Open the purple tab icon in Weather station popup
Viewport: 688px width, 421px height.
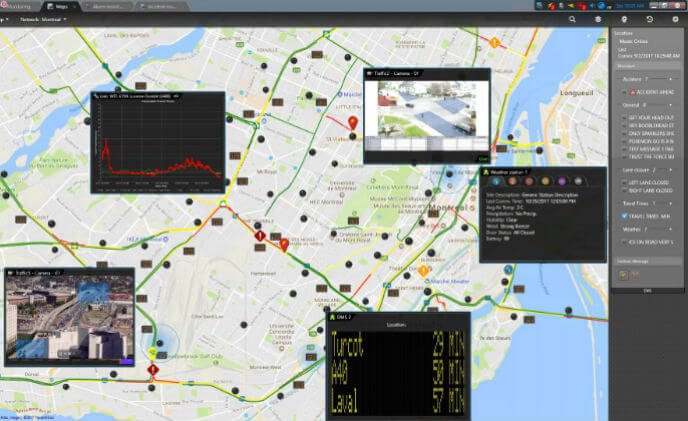click(562, 181)
